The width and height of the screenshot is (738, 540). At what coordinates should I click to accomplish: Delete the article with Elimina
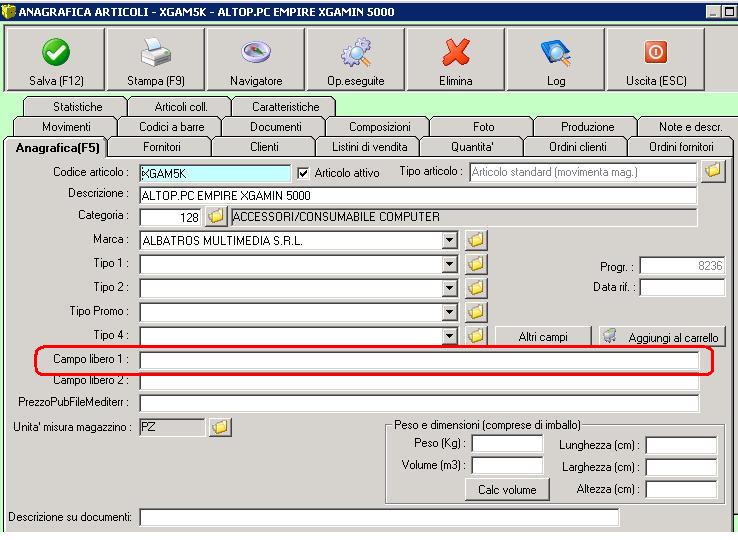pyautogui.click(x=456, y=59)
